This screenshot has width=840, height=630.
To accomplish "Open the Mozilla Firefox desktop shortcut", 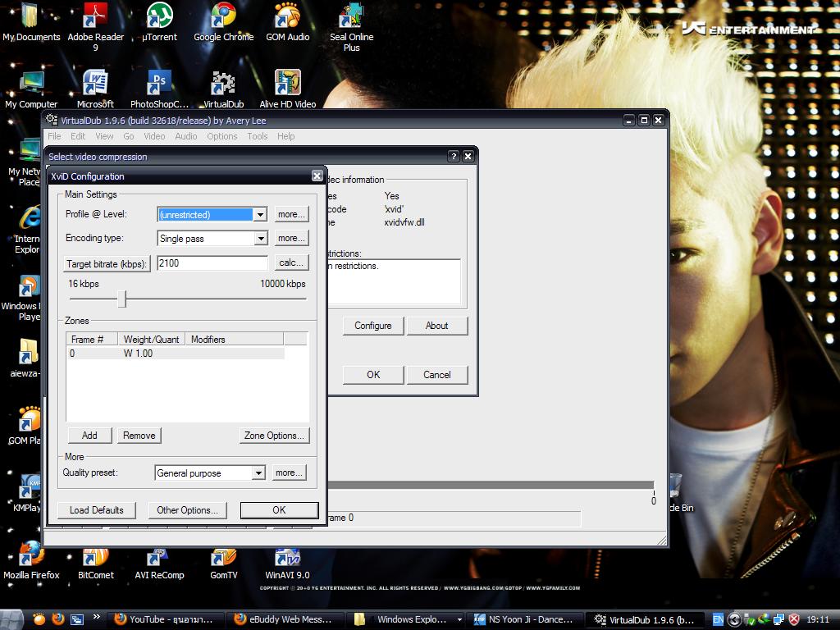I will [x=31, y=561].
